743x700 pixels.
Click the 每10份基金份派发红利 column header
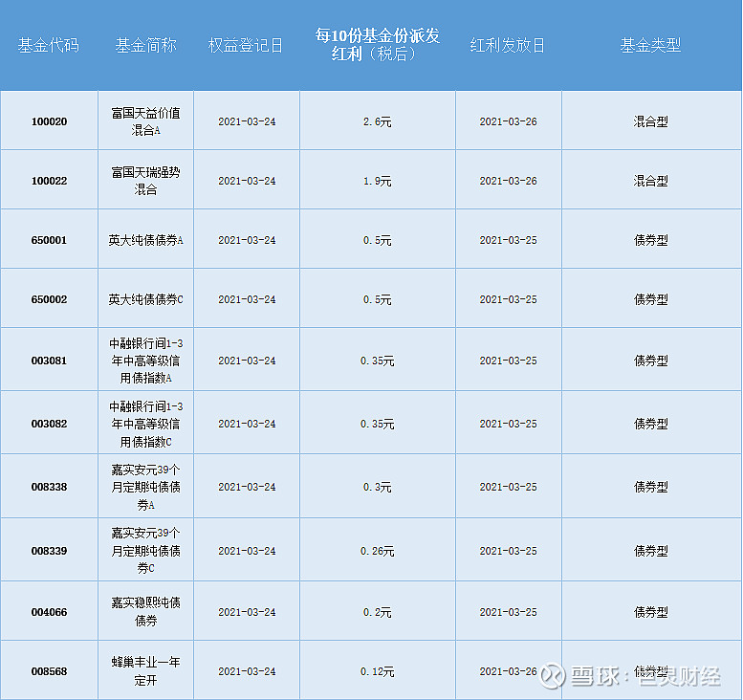[x=377, y=45]
